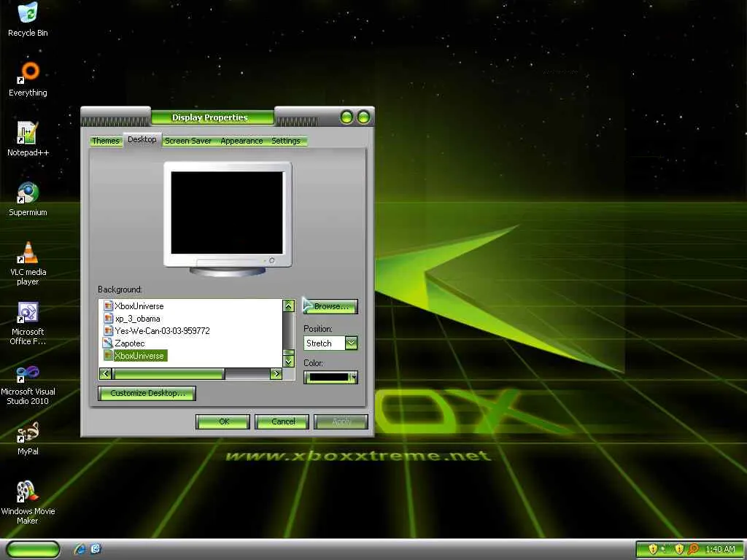The height and width of the screenshot is (560, 747).
Task: Click the blue quick launch icon beside Internet Explorer
Action: tap(96, 549)
